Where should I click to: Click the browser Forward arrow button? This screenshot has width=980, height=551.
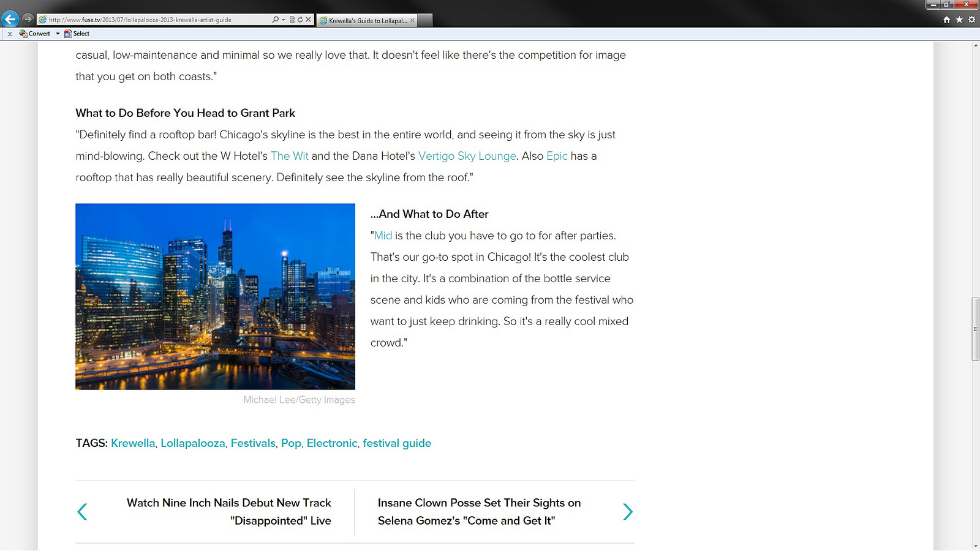[x=28, y=19]
